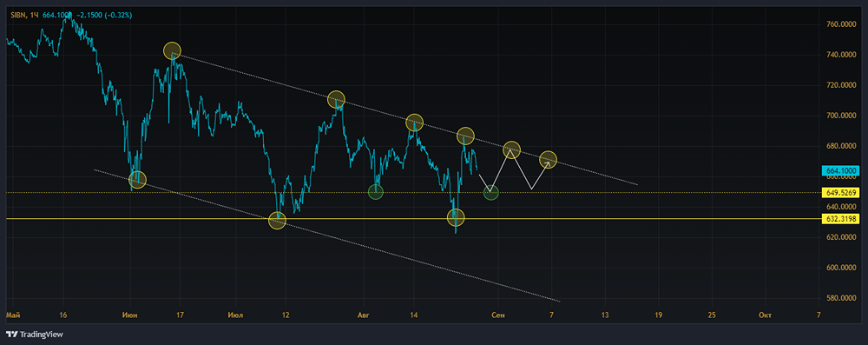The width and height of the screenshot is (868, 345).
Task: Click the 700.0000 price axis label
Action: (841, 116)
